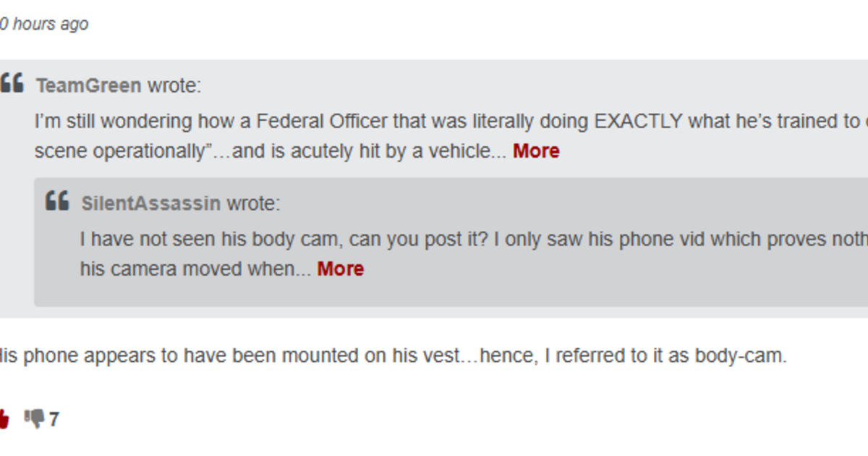Click the hours ago timestamp
The image size is (868, 456).
point(43,24)
